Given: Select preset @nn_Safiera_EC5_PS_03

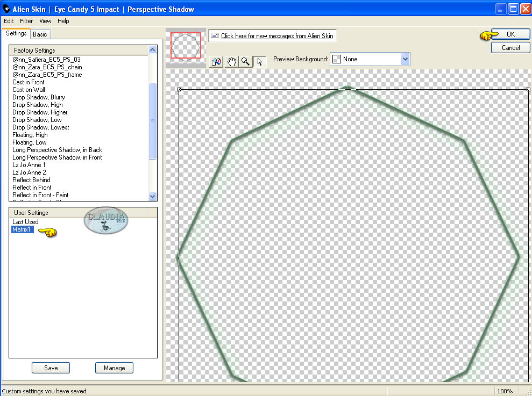Looking at the screenshot, I should [46, 60].
